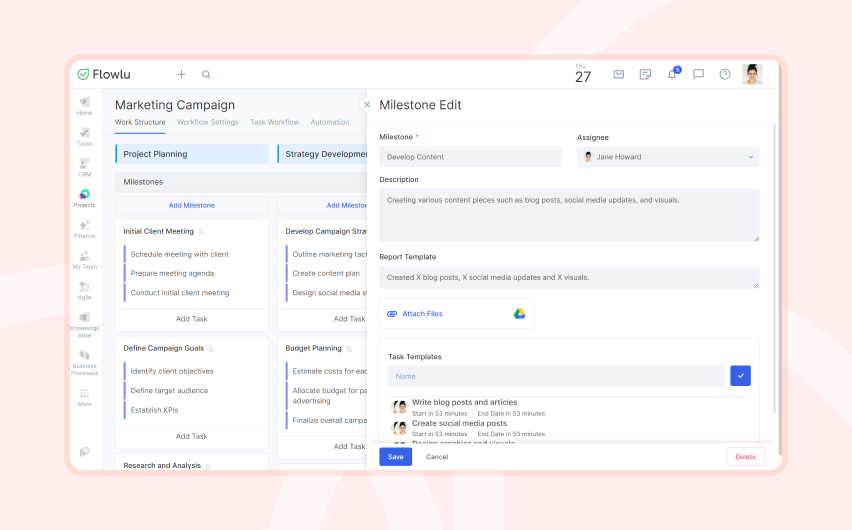
Task: Open the help question mark icon
Action: pyautogui.click(x=725, y=74)
